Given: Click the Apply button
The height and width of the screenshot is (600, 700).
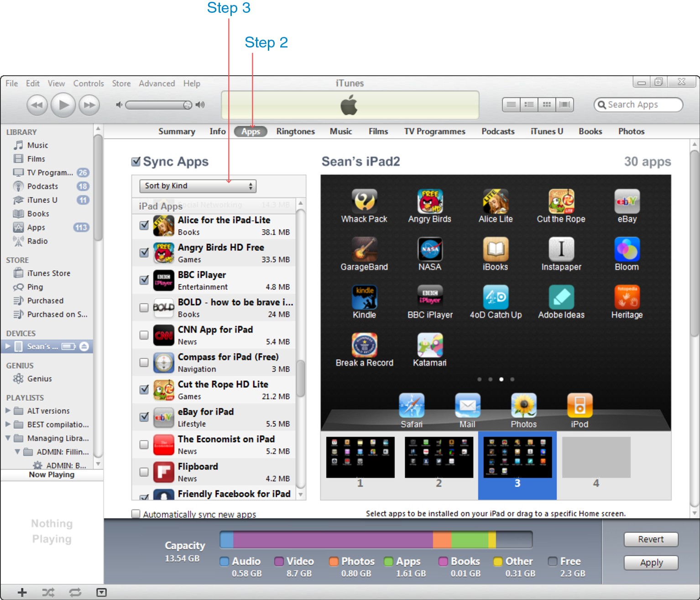Looking at the screenshot, I should 651,563.
